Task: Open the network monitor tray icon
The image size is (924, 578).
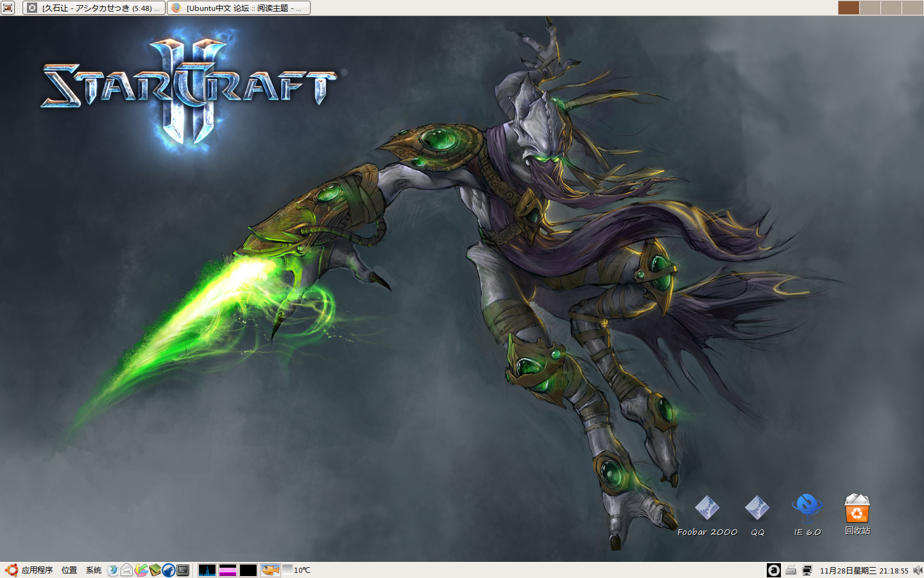Action: tap(807, 570)
